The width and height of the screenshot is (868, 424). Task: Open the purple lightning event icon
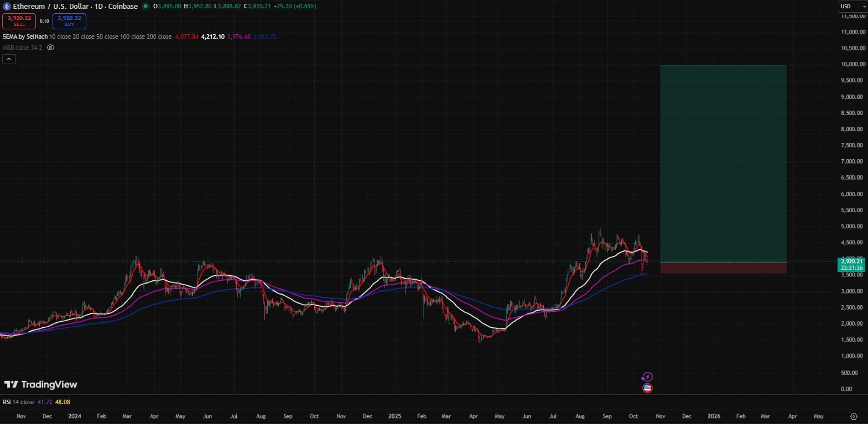(x=647, y=377)
